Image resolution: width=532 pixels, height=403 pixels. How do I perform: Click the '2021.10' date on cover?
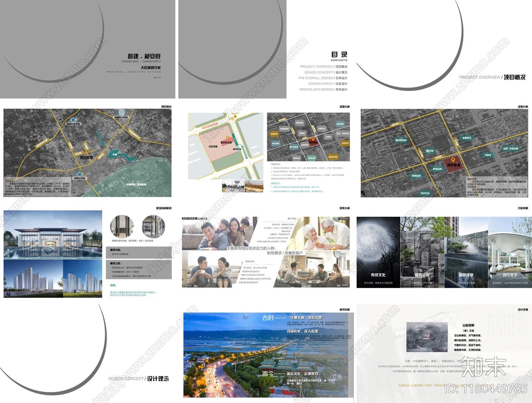coord(157,78)
